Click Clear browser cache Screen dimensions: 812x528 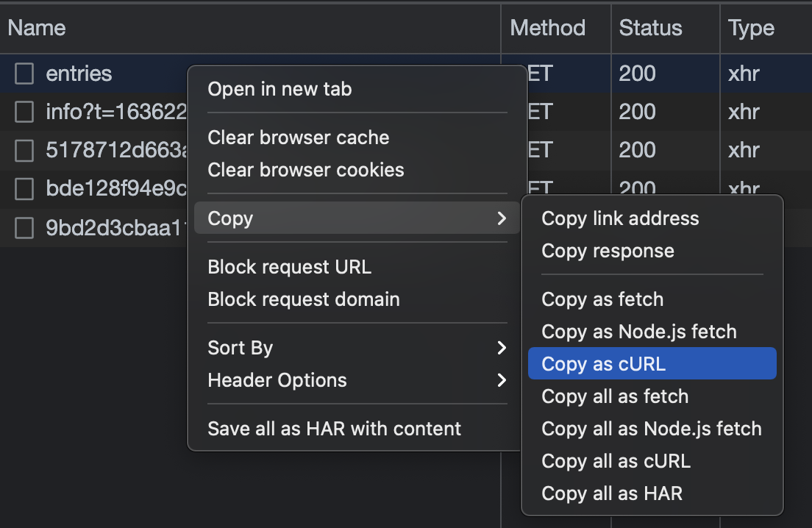[299, 138]
